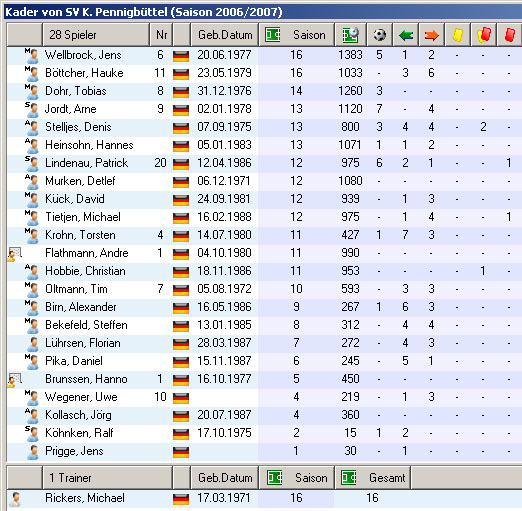
Task: Click trainer icon next to Rickers, Michael
Action: [15, 499]
